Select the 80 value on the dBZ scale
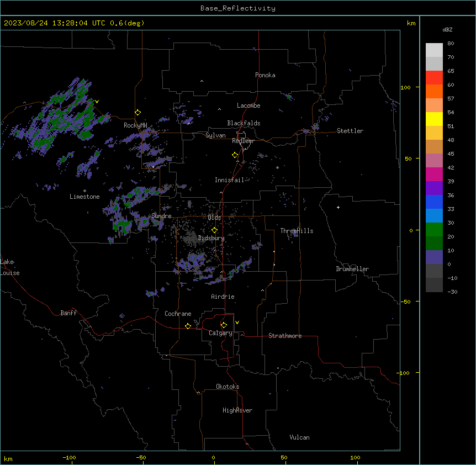This screenshot has width=476, height=465. pyautogui.click(x=451, y=44)
